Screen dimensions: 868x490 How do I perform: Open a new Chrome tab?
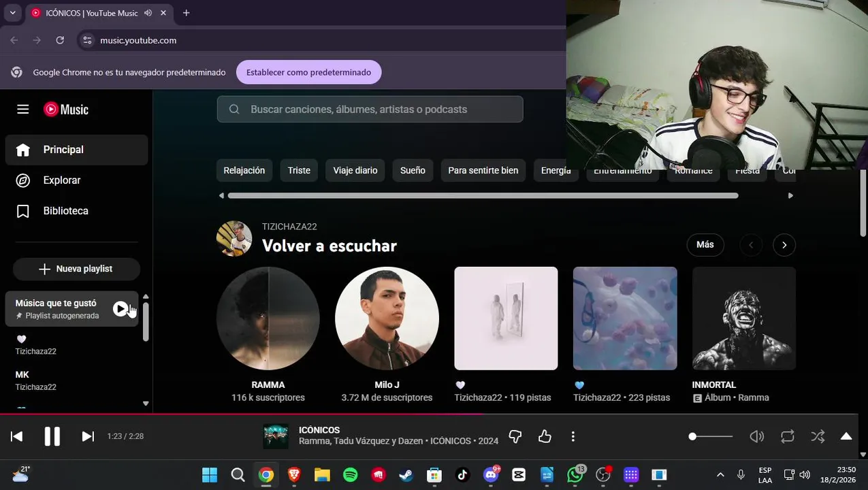186,13
